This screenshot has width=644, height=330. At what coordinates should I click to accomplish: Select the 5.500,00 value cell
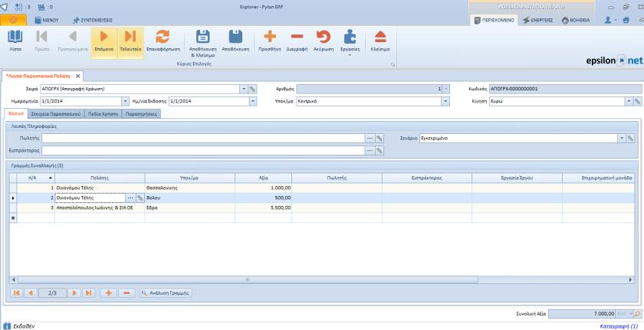(x=263, y=207)
